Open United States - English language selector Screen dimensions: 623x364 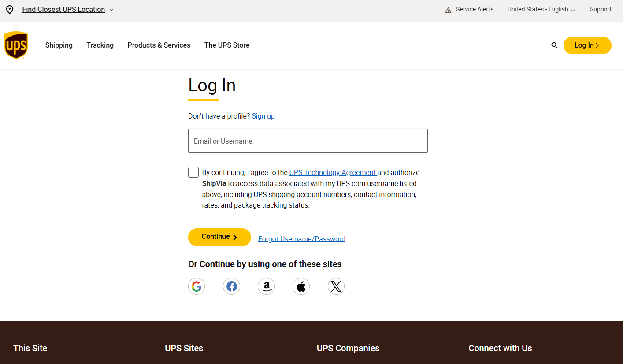[x=541, y=10]
